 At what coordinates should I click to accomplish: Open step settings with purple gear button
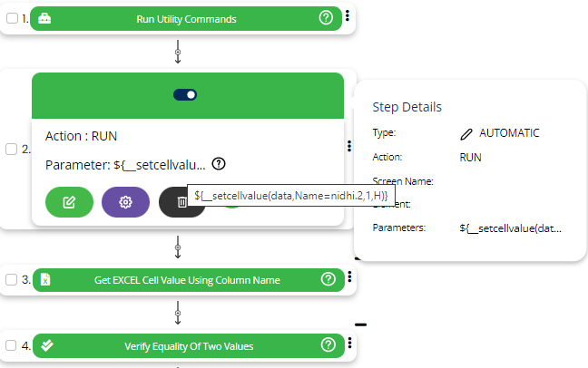tap(126, 202)
